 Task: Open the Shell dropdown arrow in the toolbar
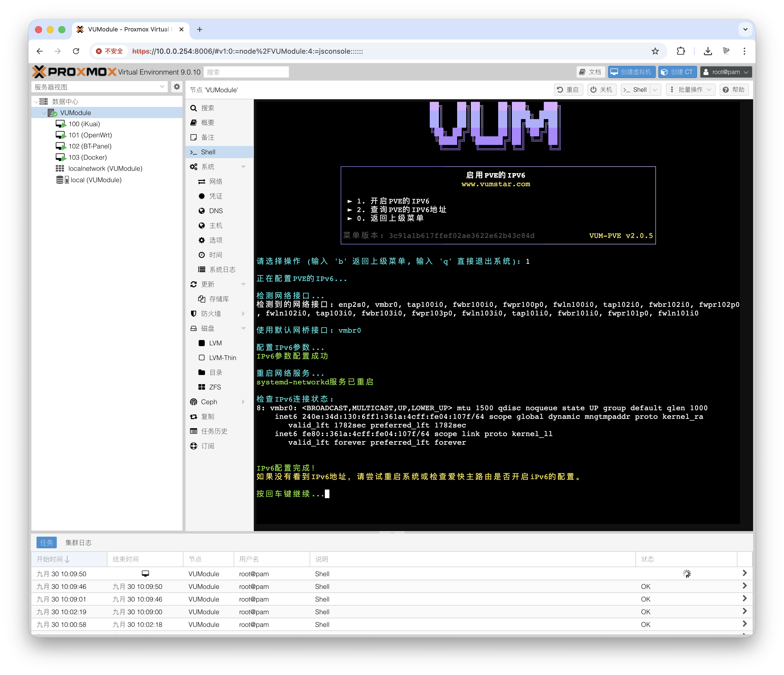655,90
